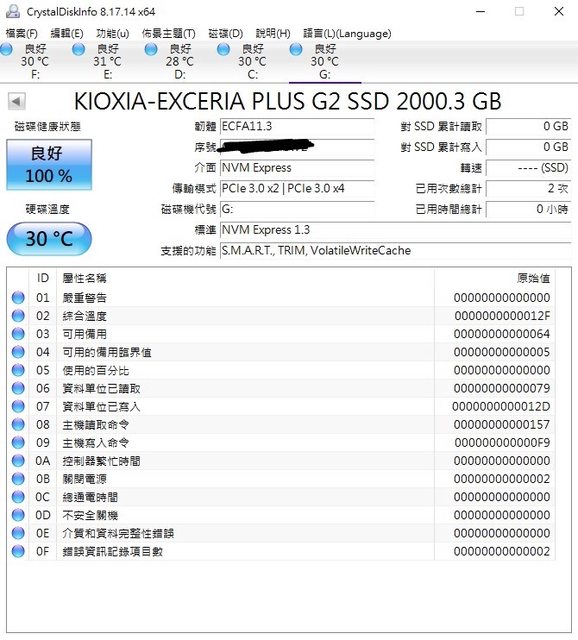Open the 編輯(E) menu
Screen dimensions: 578x640
67,33
